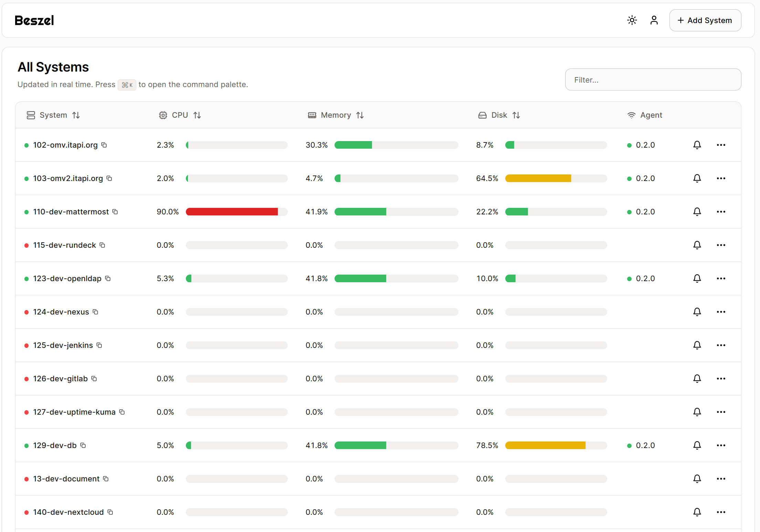Open alerts bell for 115-dev-rundeck
This screenshot has width=760, height=532.
pyautogui.click(x=697, y=245)
